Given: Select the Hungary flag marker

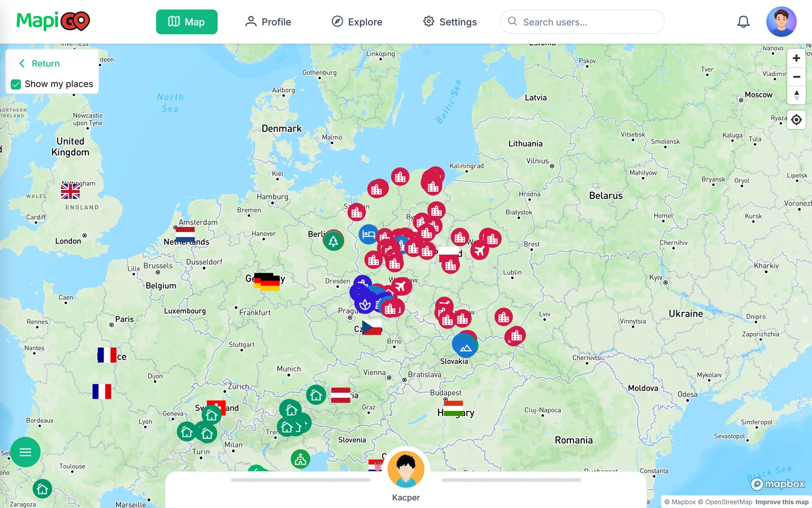Looking at the screenshot, I should pyautogui.click(x=453, y=408).
